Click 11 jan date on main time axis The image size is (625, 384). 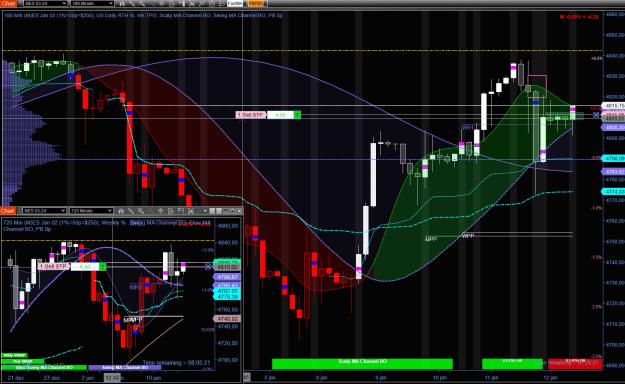point(491,377)
